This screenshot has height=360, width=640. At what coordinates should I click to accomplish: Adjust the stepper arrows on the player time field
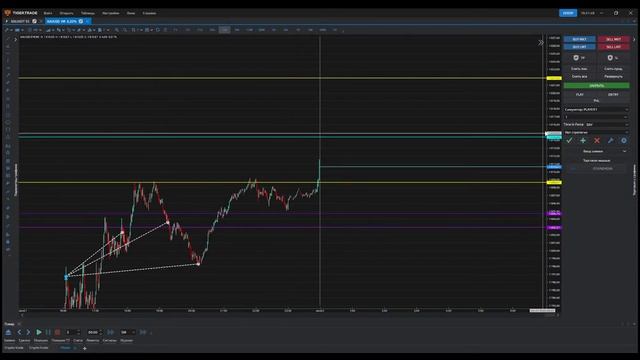click(x=101, y=332)
